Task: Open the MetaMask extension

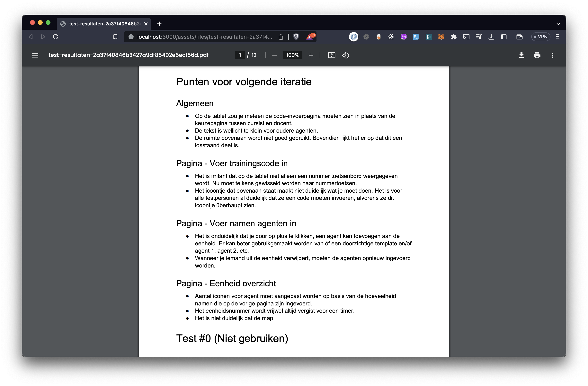Action: (441, 37)
